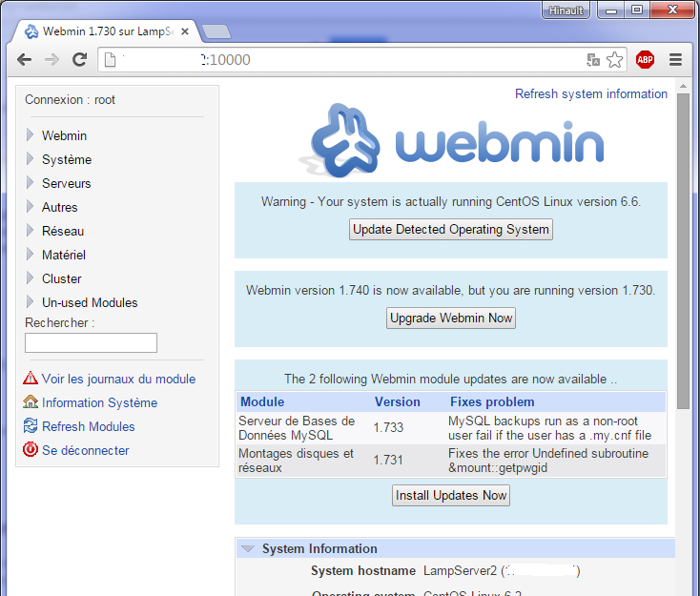Open the Chrome hamburger menu
Image resolution: width=700 pixels, height=596 pixels.
(x=675, y=59)
